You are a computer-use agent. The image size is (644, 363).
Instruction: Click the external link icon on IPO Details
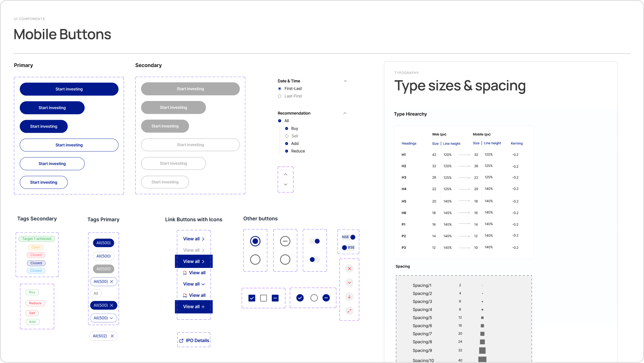tap(181, 341)
